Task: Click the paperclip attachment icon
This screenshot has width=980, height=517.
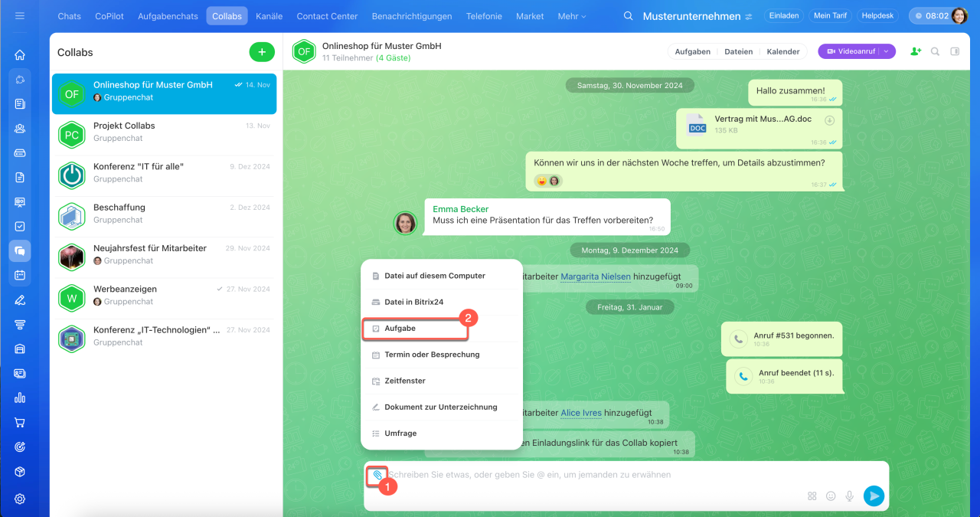Action: coord(377,475)
